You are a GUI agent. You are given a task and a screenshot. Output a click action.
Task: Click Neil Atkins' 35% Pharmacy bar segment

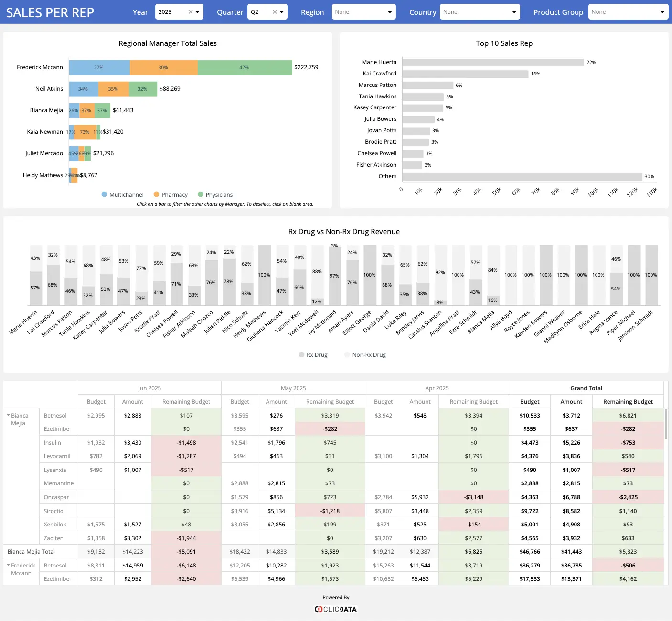coord(114,89)
